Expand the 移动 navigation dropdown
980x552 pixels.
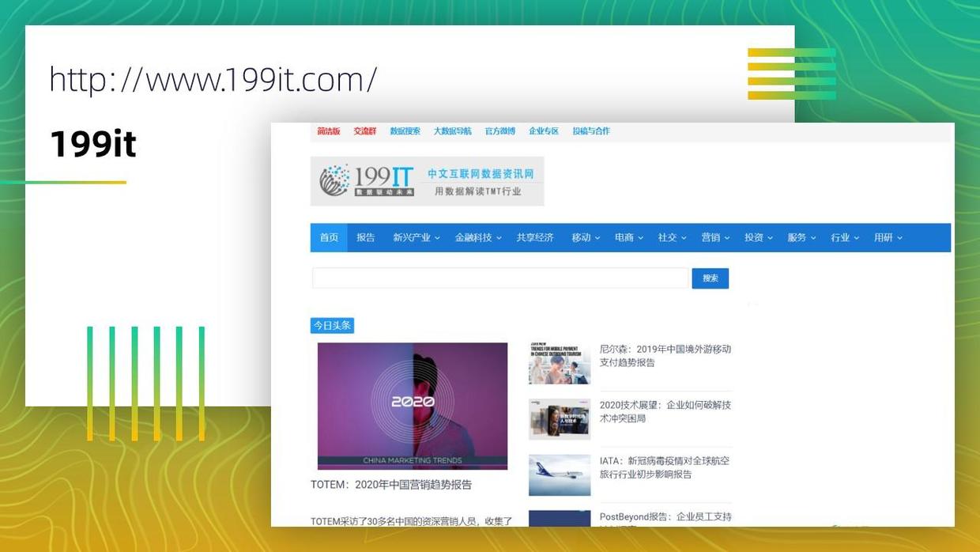[x=583, y=237]
